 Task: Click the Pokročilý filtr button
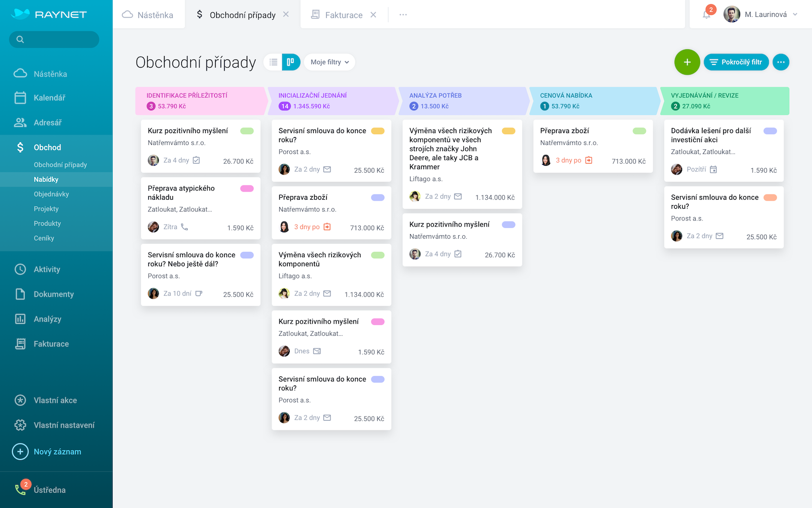tap(736, 62)
